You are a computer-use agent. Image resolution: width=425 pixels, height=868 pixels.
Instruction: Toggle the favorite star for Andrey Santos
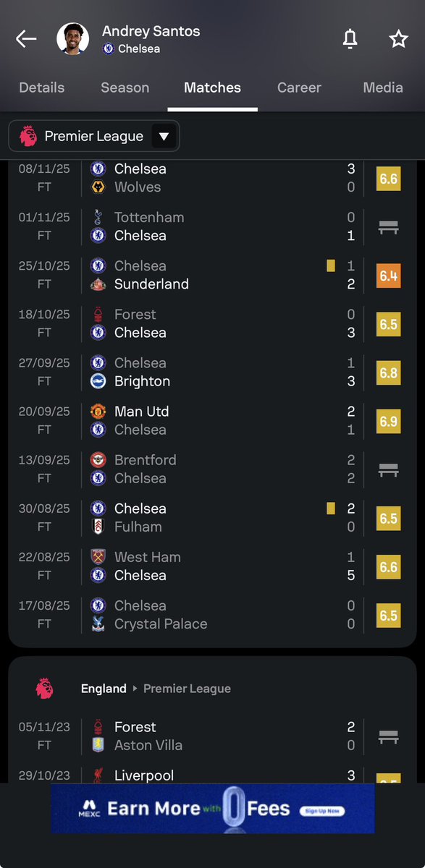(x=399, y=39)
